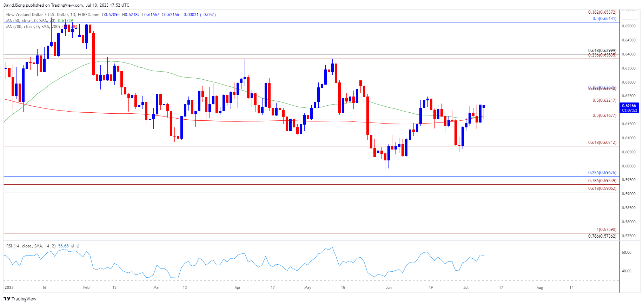The width and height of the screenshot is (644, 305).
Task: Click the 0.618(0.63999) Fibonacci level label
Action: tap(602, 51)
